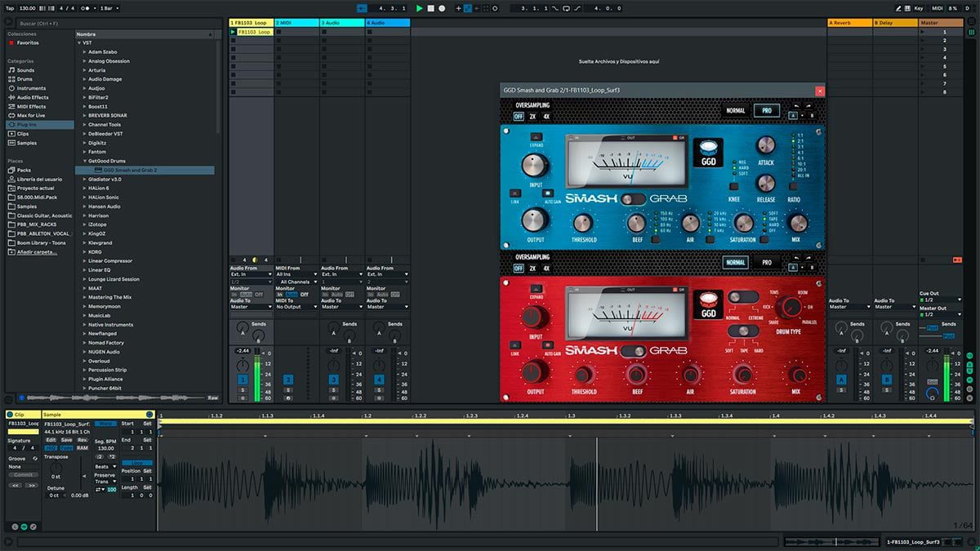Image resolution: width=980 pixels, height=551 pixels.
Task: Collapse the VST folder in browser
Action: 79,42
